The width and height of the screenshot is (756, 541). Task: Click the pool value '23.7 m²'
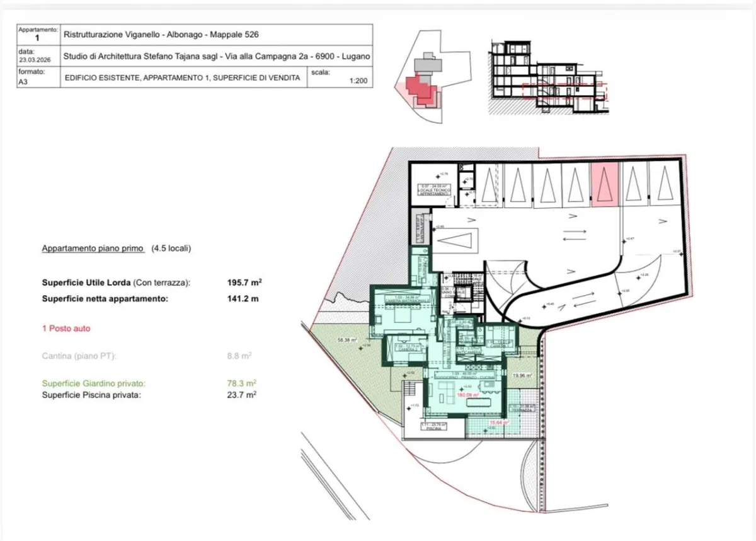[242, 395]
